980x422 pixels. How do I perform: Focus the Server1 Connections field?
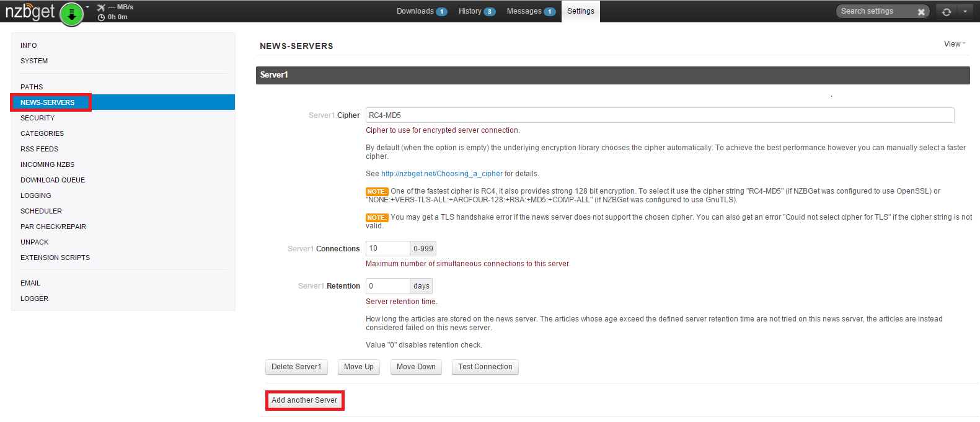tap(387, 248)
